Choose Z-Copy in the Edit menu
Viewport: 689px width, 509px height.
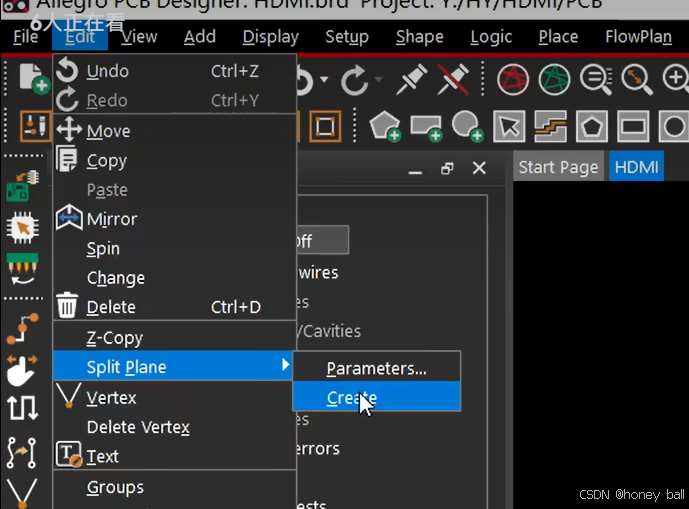pyautogui.click(x=175, y=338)
